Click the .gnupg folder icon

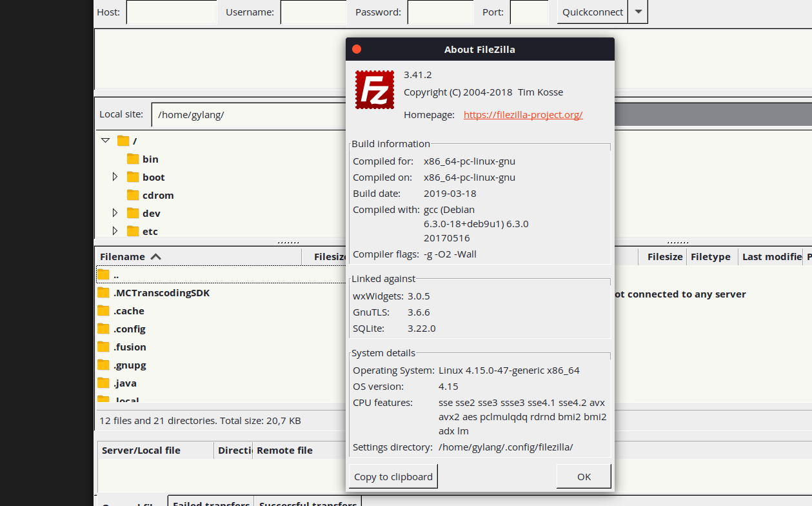pos(103,365)
